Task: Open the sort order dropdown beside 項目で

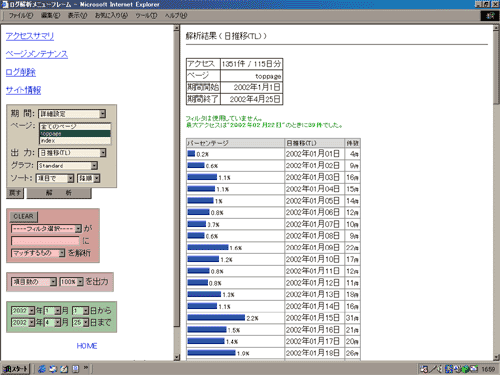Action: pos(88,178)
